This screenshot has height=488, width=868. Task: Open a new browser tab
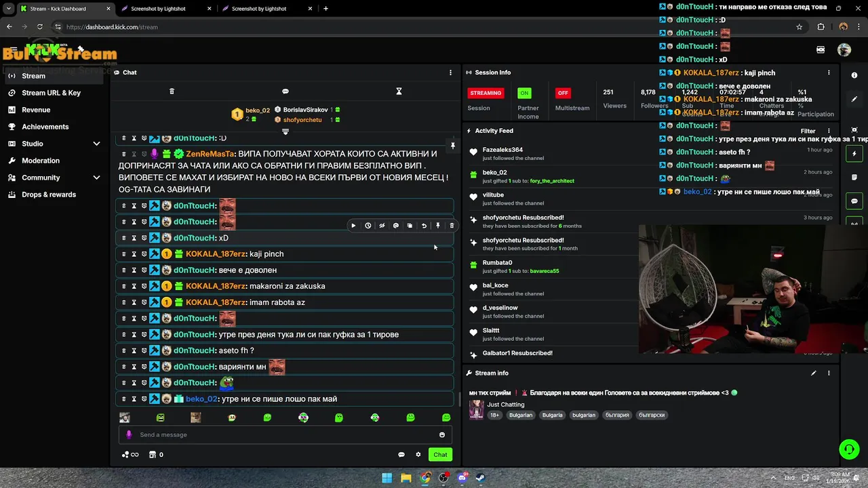click(x=325, y=9)
